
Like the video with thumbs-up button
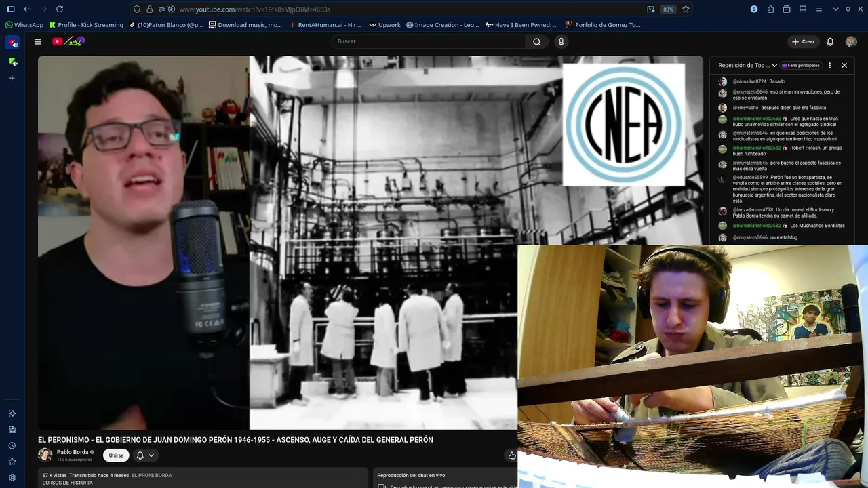click(512, 455)
